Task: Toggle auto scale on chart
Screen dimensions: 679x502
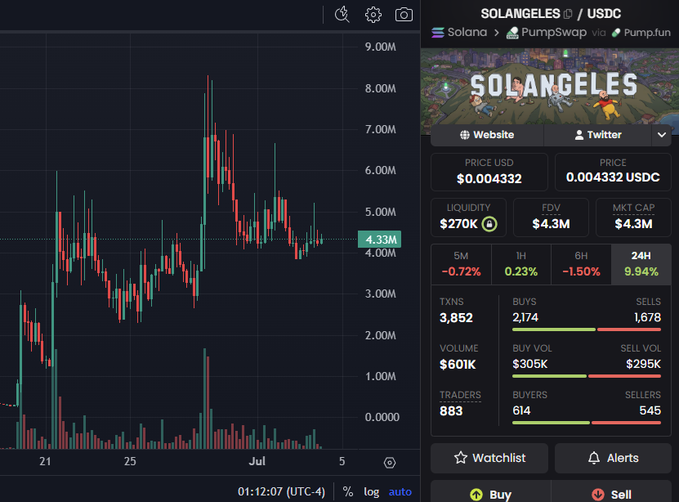Action: 400,492
